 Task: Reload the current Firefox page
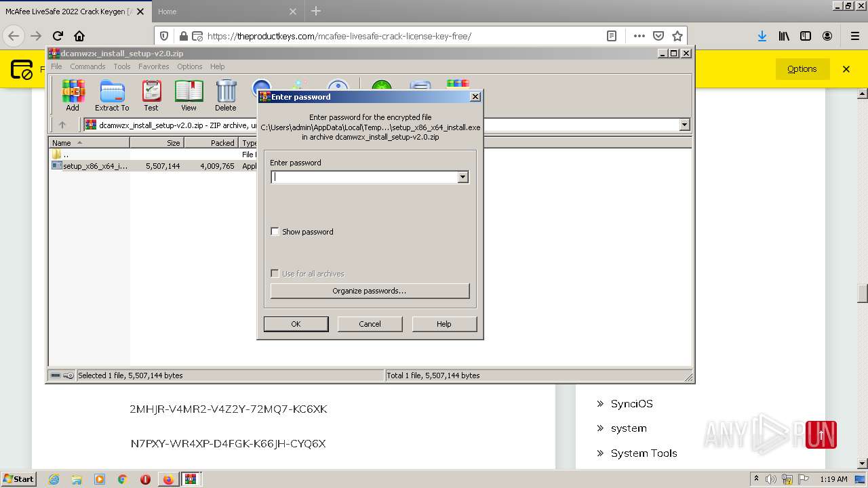(58, 36)
